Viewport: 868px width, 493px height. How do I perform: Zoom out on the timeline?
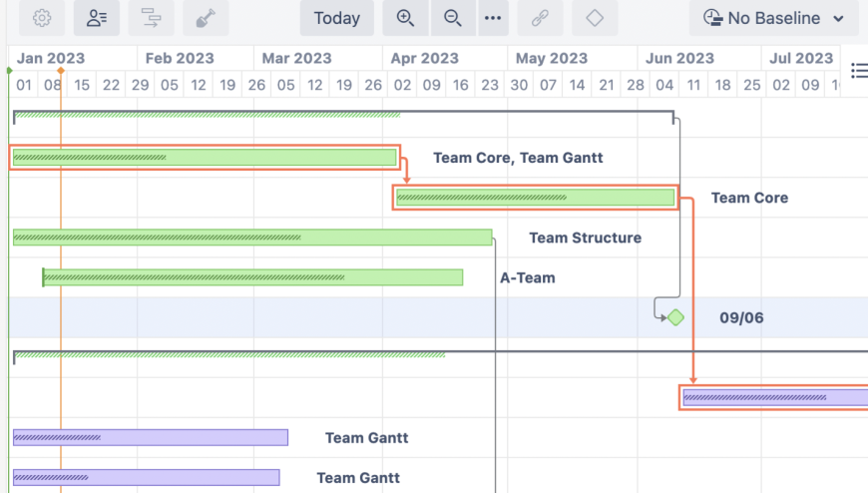[453, 18]
